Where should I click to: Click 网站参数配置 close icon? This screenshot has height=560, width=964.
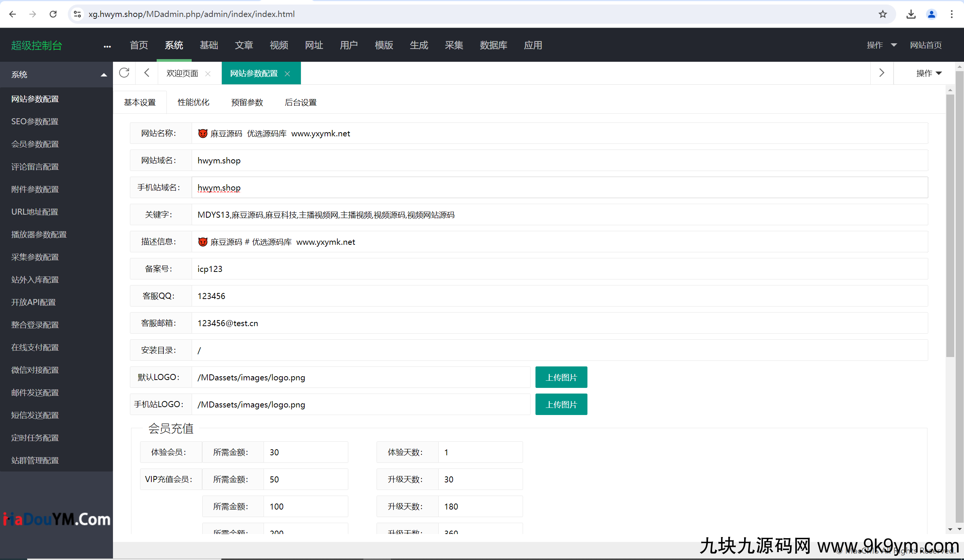[x=287, y=73]
